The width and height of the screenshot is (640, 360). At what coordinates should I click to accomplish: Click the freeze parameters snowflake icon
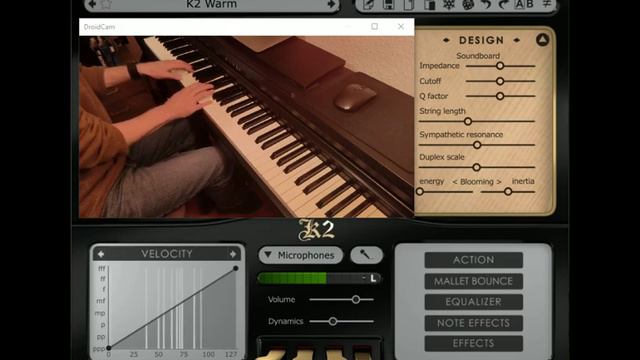[449, 4]
